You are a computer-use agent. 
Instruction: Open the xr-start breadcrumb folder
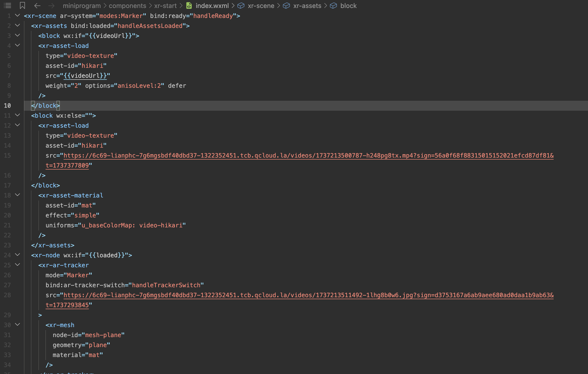pos(165,5)
